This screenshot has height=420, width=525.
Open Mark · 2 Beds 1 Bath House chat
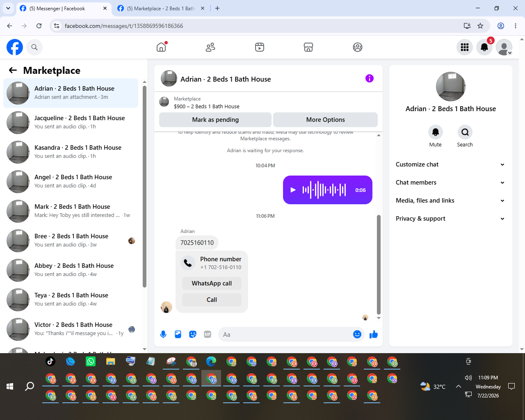pos(71,211)
